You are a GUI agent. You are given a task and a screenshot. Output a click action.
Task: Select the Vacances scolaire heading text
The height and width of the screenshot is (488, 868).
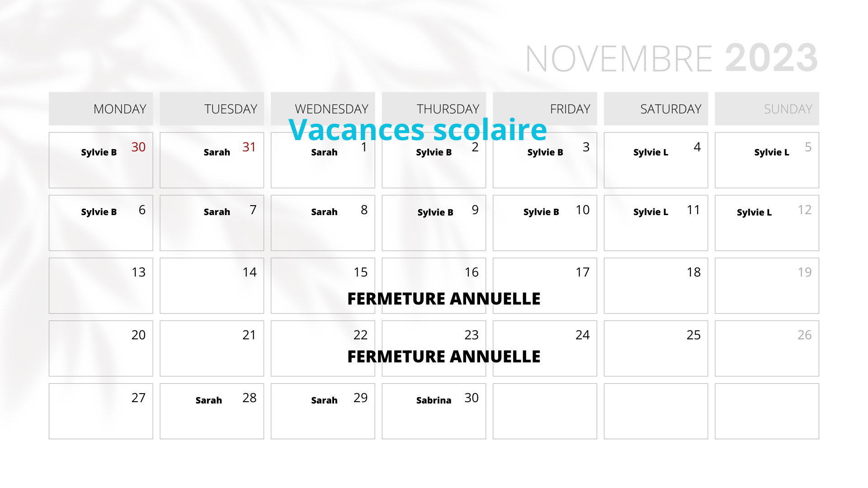tap(418, 130)
